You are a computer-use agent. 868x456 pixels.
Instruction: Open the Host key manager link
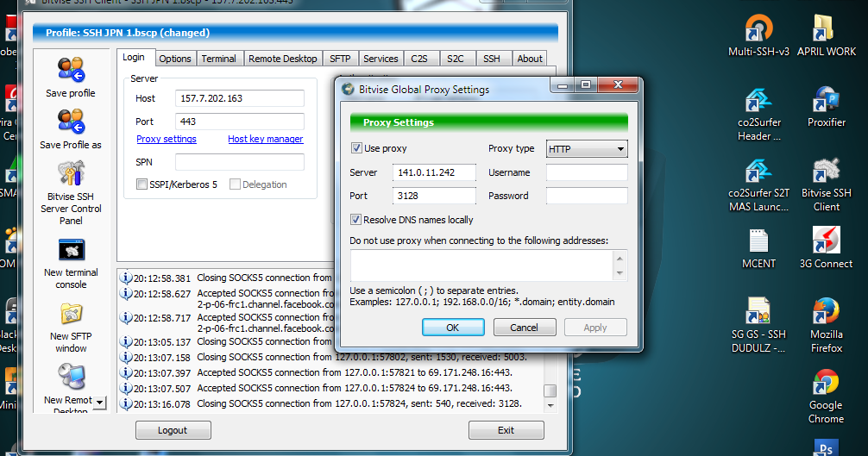266,139
